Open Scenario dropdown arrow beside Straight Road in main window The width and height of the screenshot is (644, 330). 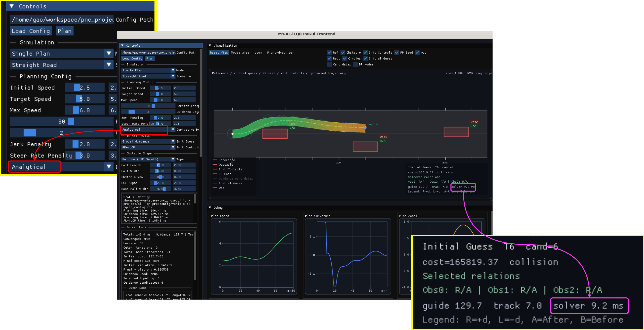(173, 76)
